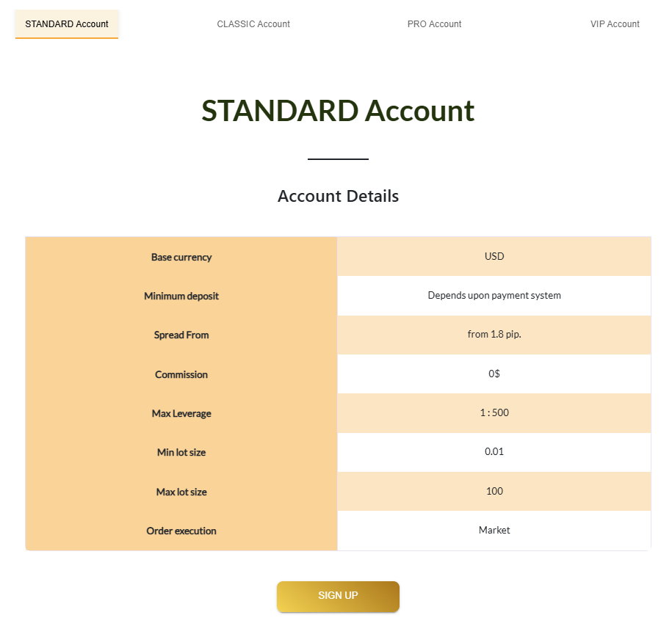Viewport: 672px width, 626px height.
Task: Select the Minimum deposit row label
Action: click(181, 296)
